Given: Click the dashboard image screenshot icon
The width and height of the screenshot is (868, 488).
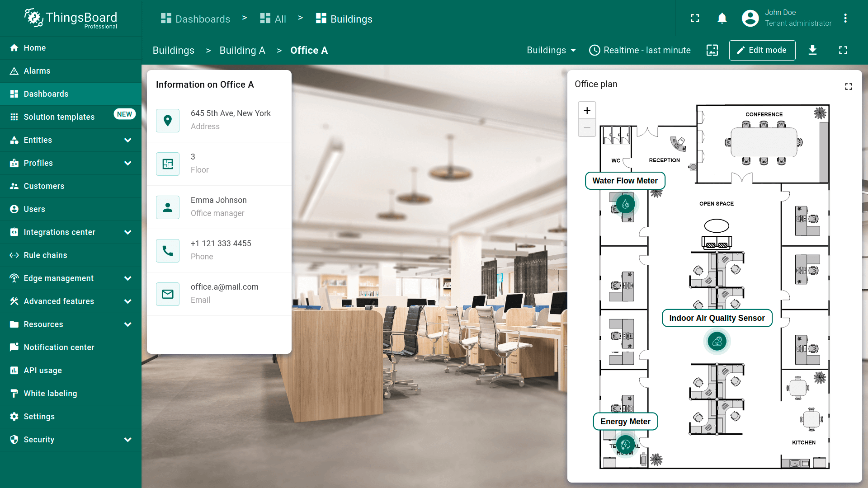Looking at the screenshot, I should pyautogui.click(x=712, y=50).
